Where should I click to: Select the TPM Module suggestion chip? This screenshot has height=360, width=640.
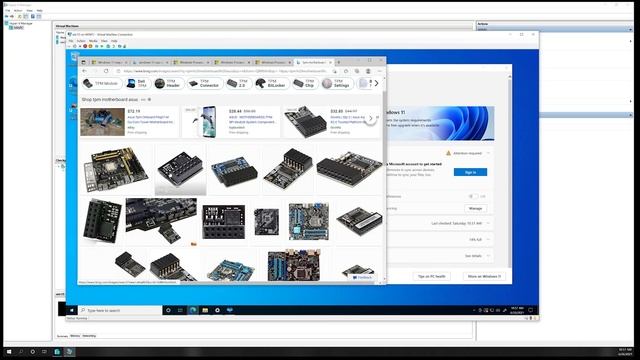pyautogui.click(x=101, y=83)
